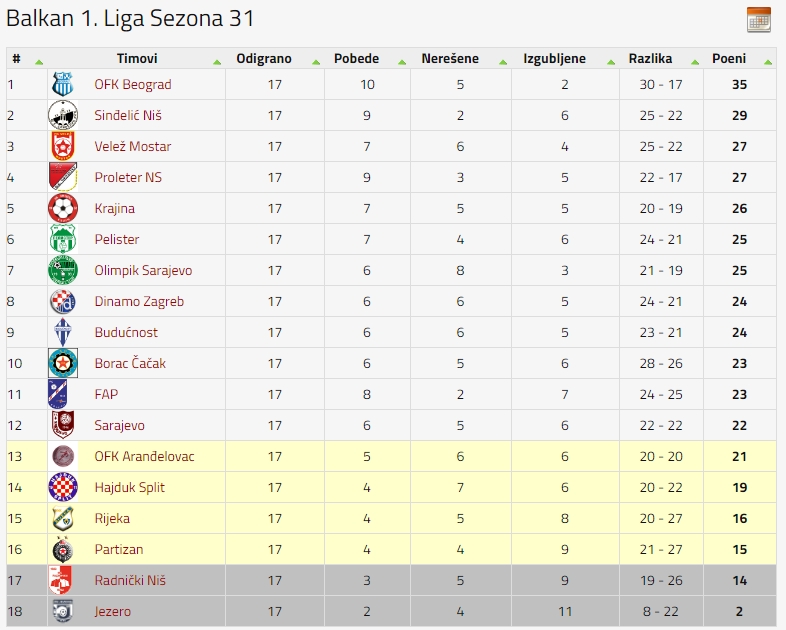Click the Dinamo Zagreb club crest
Screen dimensions: 786x630
pyautogui.click(x=63, y=301)
